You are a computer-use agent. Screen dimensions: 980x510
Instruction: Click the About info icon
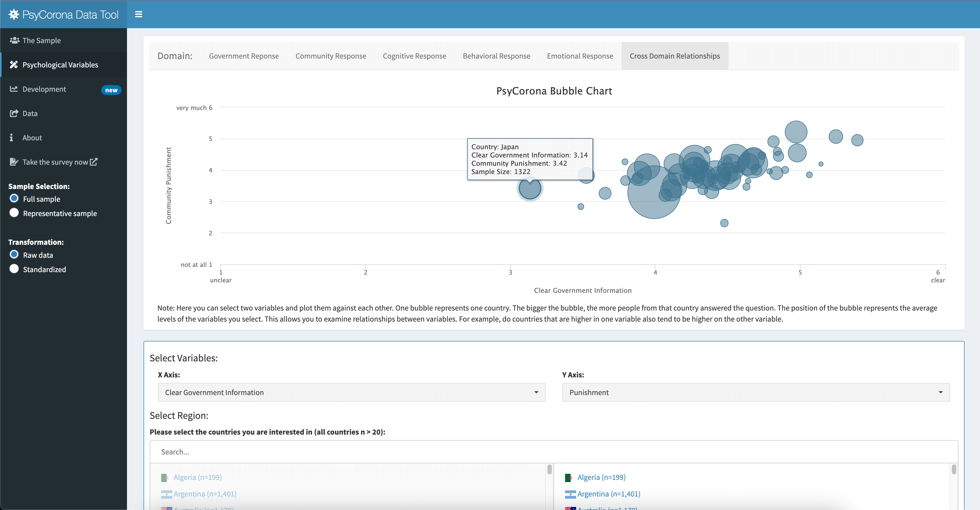click(11, 137)
